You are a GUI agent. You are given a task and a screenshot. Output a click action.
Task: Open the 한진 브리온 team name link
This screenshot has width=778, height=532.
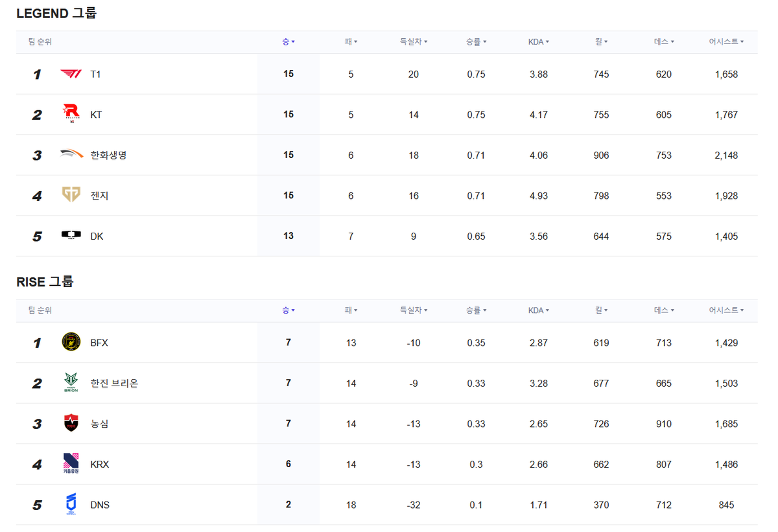[114, 384]
